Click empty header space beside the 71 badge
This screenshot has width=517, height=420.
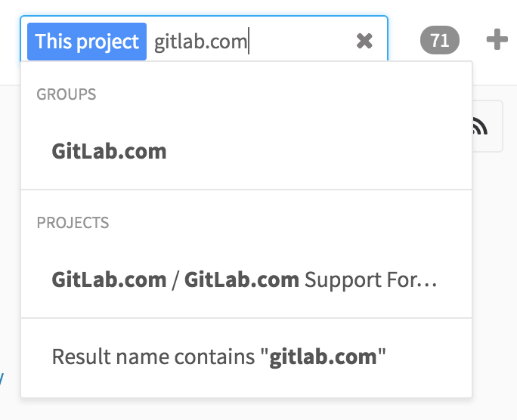[x=404, y=40]
